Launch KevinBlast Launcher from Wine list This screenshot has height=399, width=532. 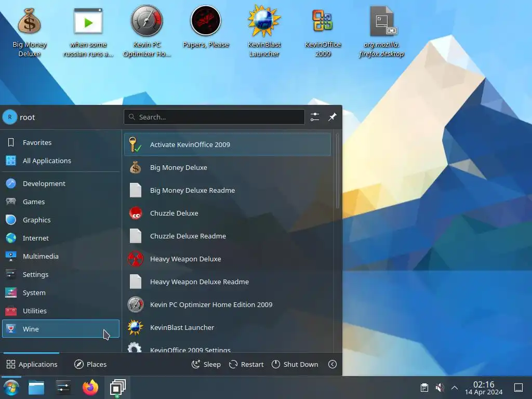pos(228,328)
